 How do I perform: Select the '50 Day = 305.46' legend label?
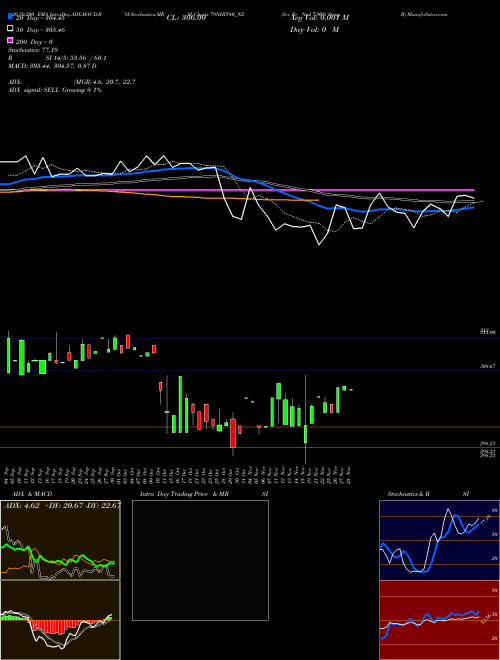click(40, 30)
